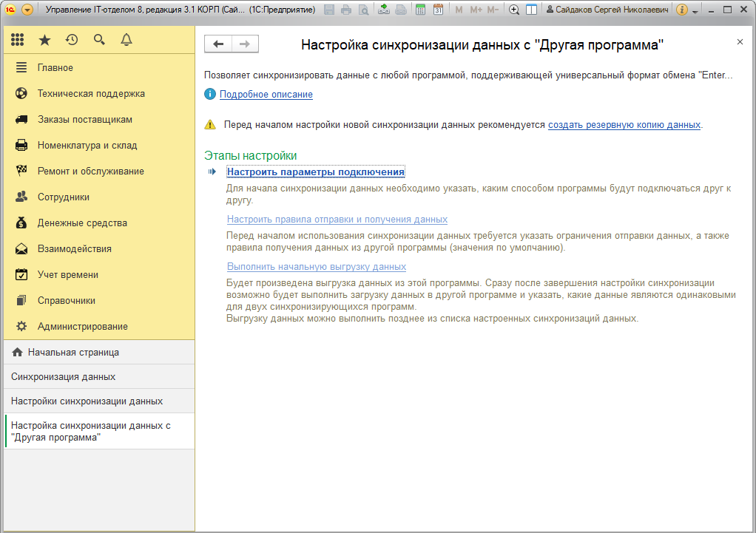Click the M- memory subtract button
The width and height of the screenshot is (756, 533).
[x=493, y=10]
